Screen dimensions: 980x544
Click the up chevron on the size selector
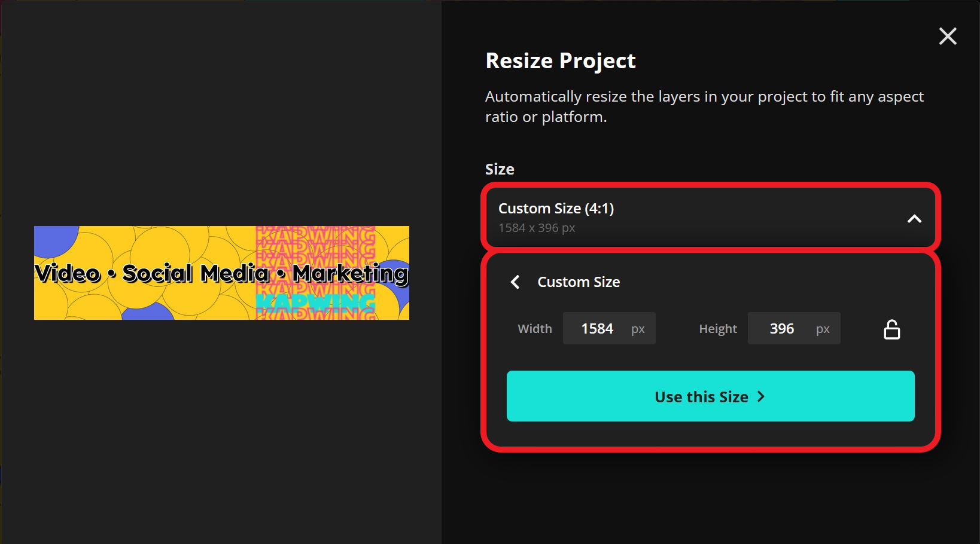click(x=914, y=219)
